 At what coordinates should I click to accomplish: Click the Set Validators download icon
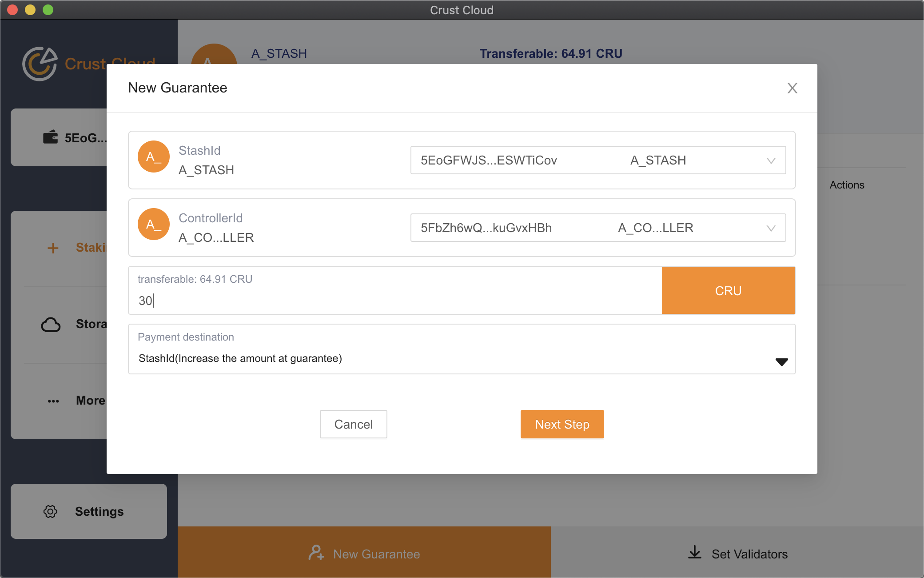click(x=695, y=553)
